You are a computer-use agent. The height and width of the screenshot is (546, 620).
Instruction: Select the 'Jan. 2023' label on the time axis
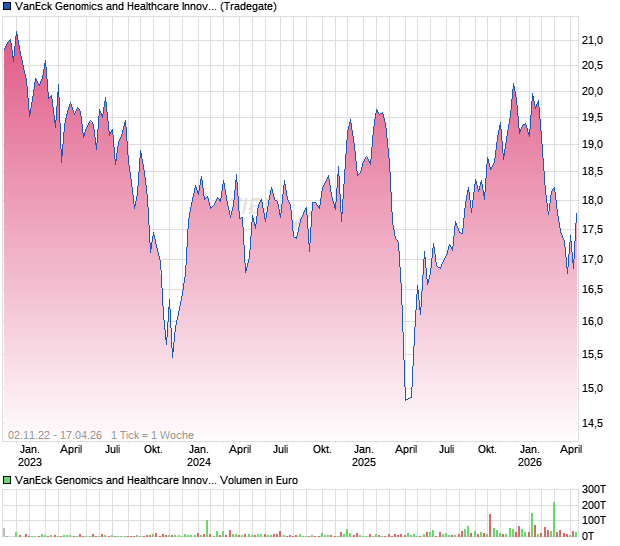coord(30,456)
